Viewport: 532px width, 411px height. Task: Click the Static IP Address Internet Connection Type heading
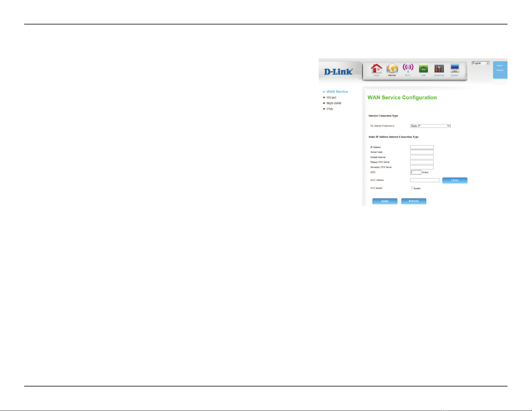[393, 137]
